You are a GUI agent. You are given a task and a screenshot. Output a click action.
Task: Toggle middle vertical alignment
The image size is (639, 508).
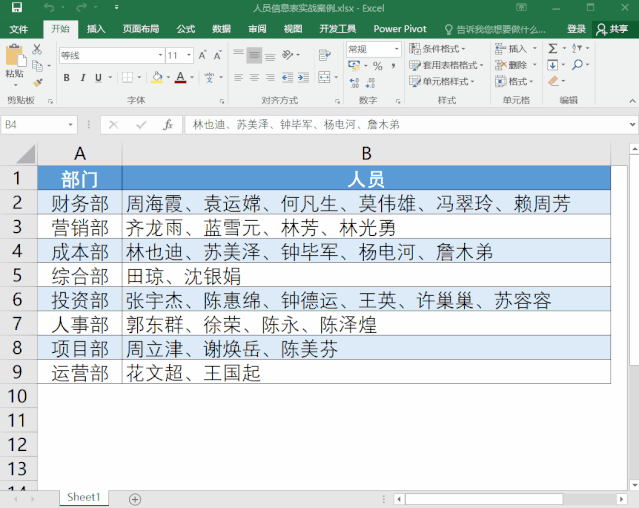pos(254,55)
